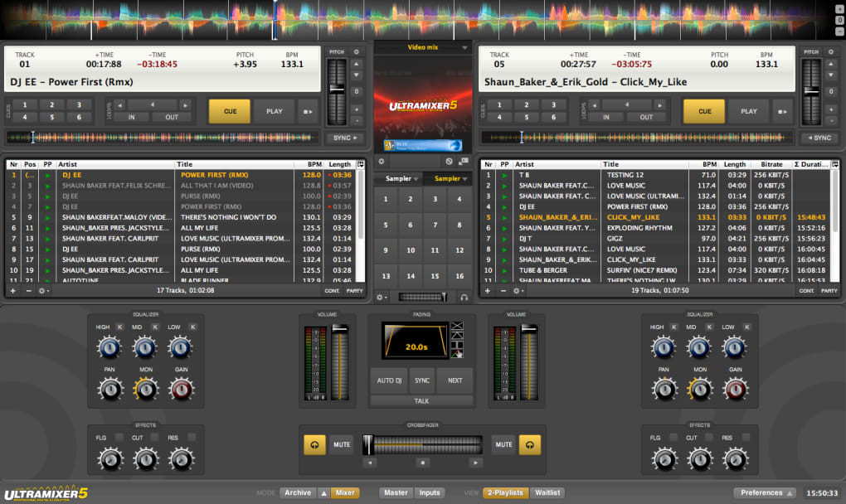The image size is (846, 504).
Task: Reset left deck pitch with 0 button
Action: tap(357, 92)
